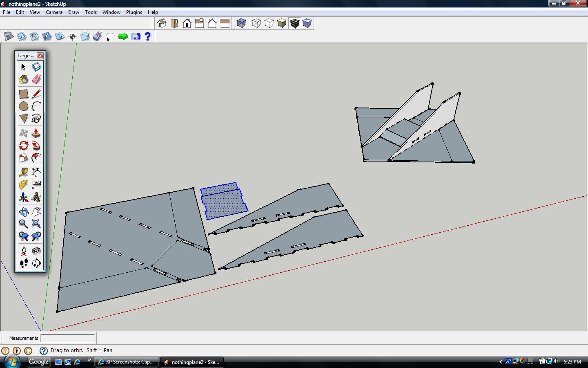Open the Plugins menu
The image size is (588, 368).
[x=134, y=12]
